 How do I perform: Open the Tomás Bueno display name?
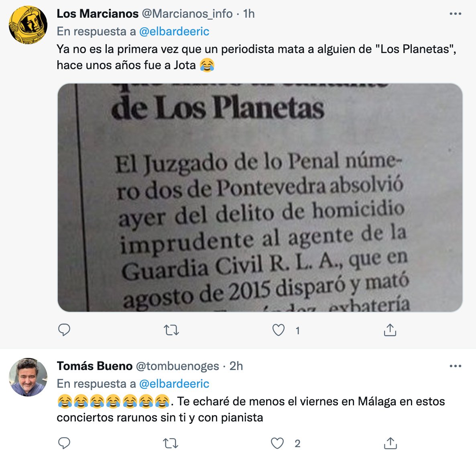point(95,366)
